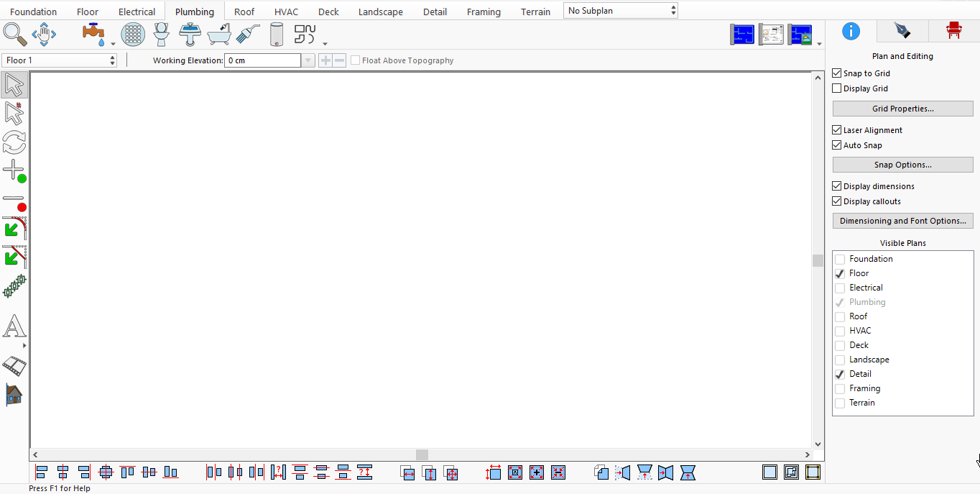Open the Floor 1 level selector
This screenshot has height=494, width=980.
coord(60,60)
